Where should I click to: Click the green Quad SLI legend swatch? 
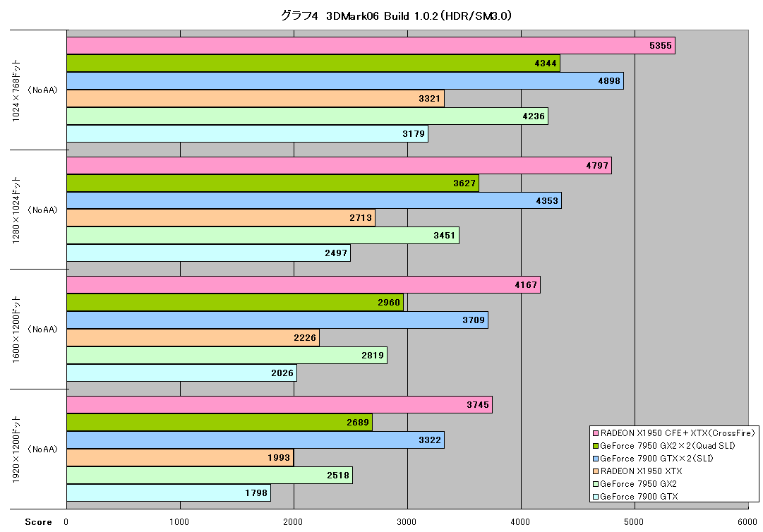pos(595,446)
